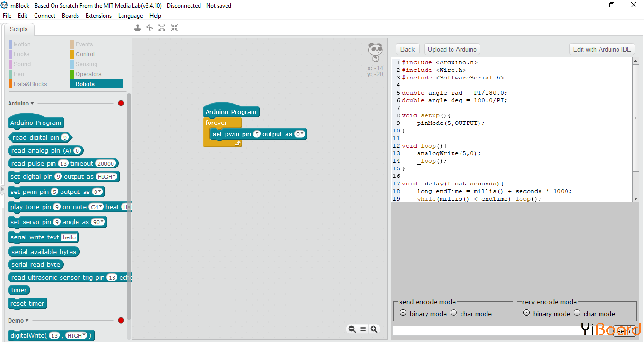Image resolution: width=644 pixels, height=342 pixels.
Task: Click the read analog pin (A) block
Action: pos(45,151)
